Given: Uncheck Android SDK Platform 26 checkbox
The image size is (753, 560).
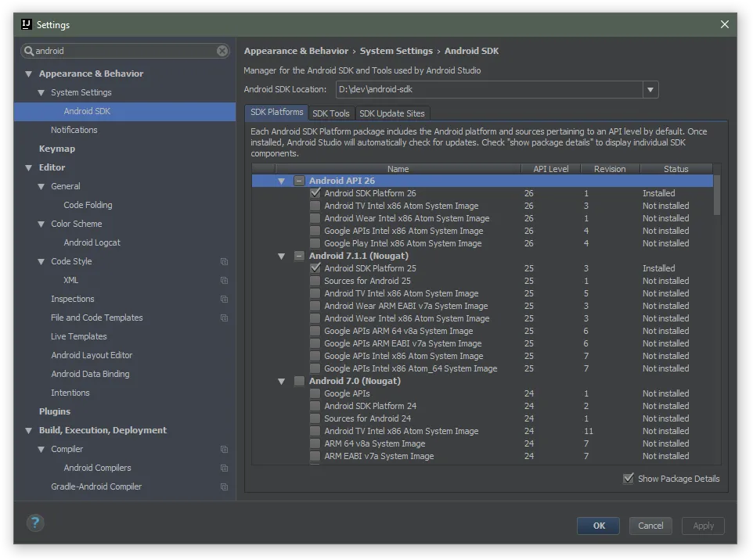Looking at the screenshot, I should [315, 193].
